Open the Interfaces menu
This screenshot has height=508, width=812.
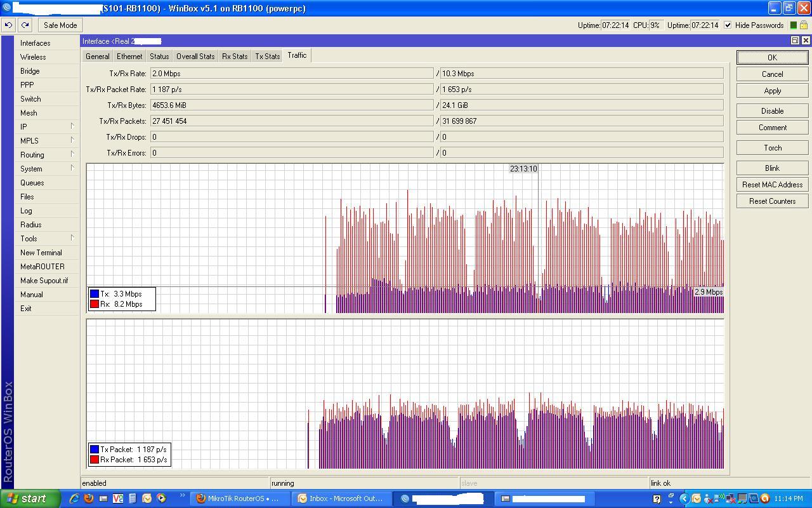tap(47, 43)
